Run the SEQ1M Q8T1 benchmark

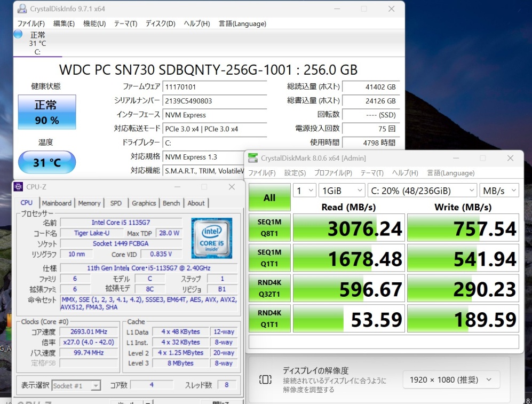(x=269, y=227)
